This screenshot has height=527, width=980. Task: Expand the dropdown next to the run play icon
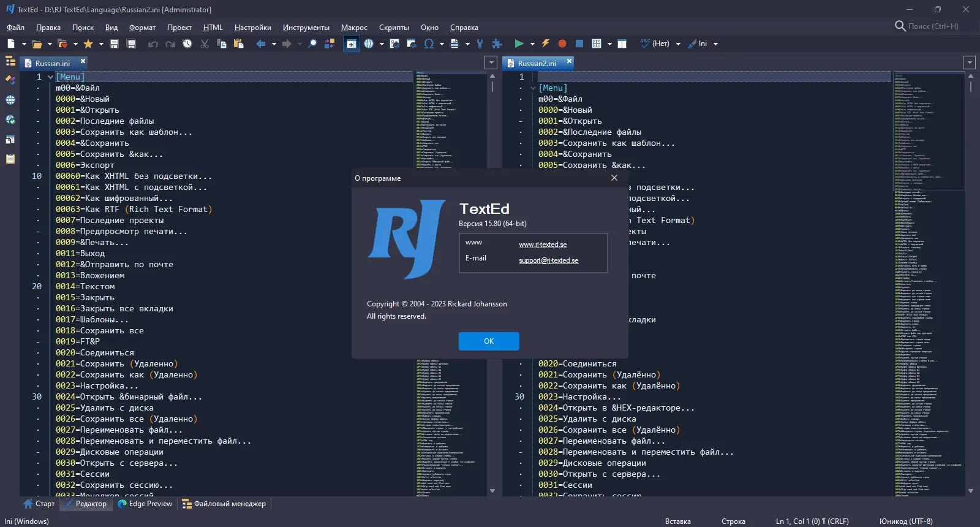(532, 44)
